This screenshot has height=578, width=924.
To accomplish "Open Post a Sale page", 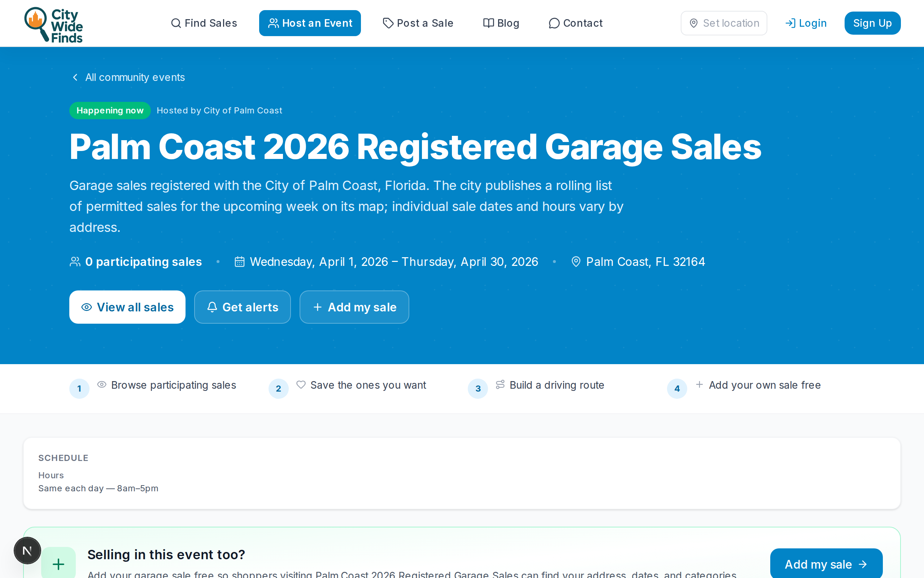I will (418, 23).
